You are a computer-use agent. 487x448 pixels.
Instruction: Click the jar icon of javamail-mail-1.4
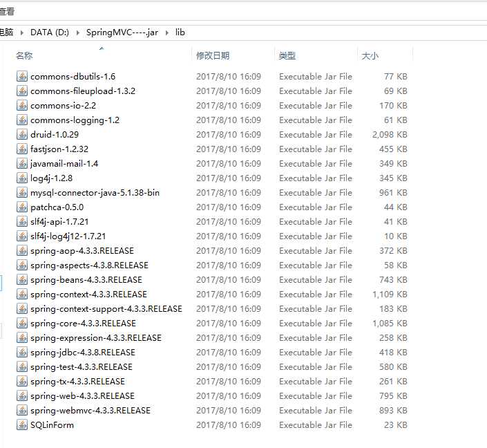pyautogui.click(x=21, y=163)
